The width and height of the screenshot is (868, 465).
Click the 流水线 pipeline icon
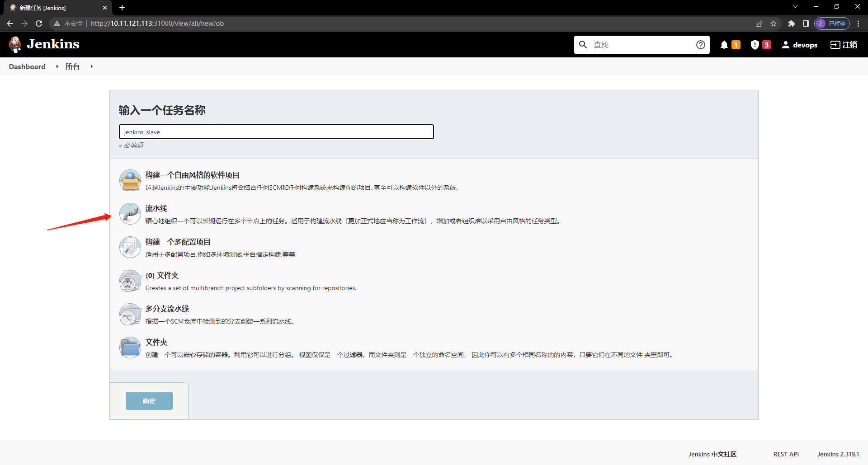point(130,213)
